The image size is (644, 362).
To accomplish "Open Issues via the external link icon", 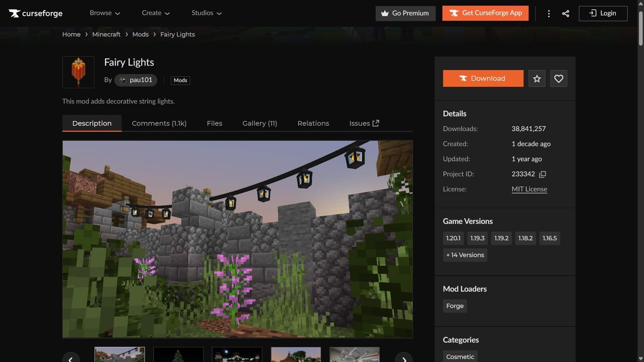I will point(376,123).
